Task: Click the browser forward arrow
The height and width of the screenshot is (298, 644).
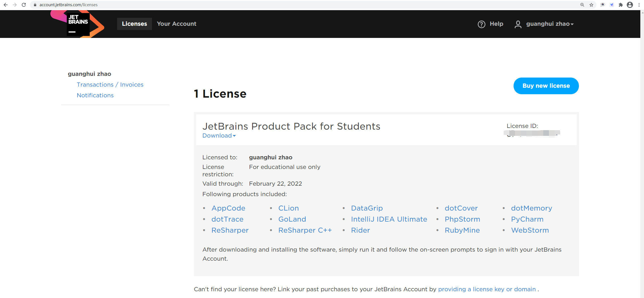Action: (x=15, y=5)
